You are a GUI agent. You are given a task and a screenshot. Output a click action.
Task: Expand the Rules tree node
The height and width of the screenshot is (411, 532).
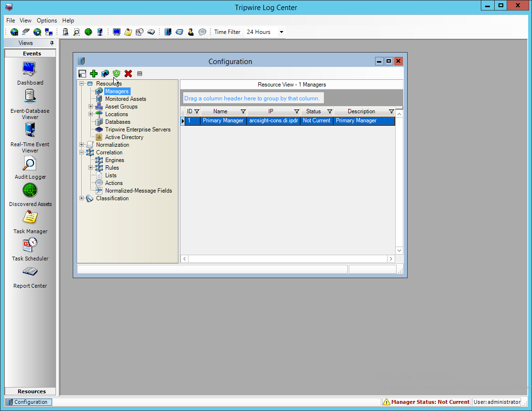pos(90,168)
